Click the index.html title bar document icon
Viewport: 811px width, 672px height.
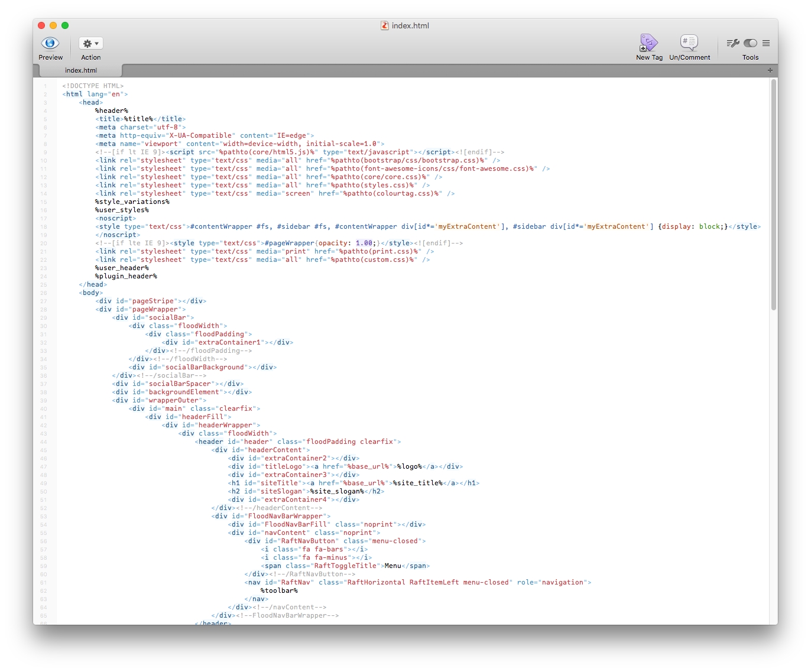coord(385,25)
